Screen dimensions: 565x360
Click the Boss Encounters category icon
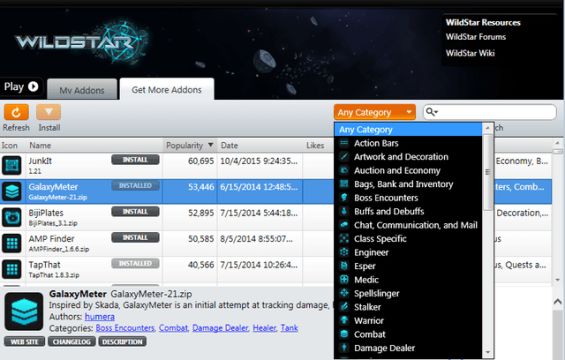tap(344, 197)
